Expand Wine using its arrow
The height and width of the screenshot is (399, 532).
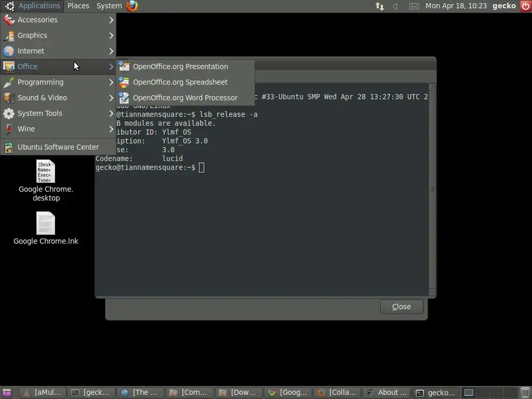click(111, 129)
